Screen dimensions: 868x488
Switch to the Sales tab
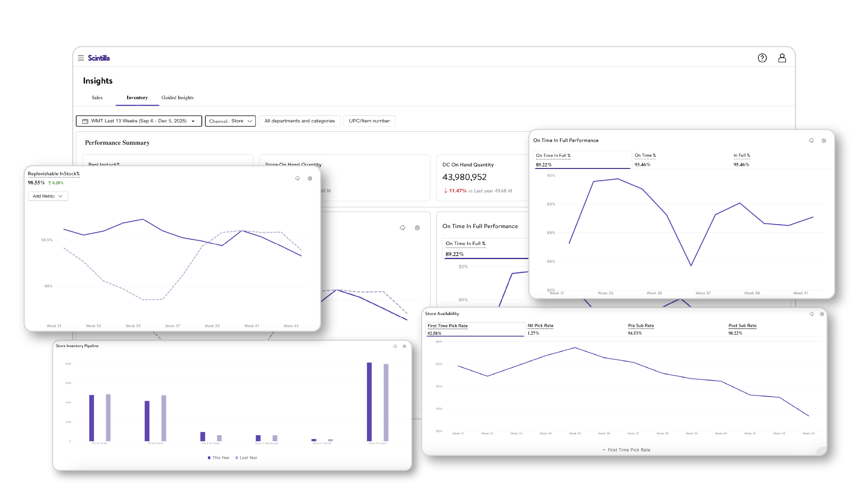[x=97, y=98]
